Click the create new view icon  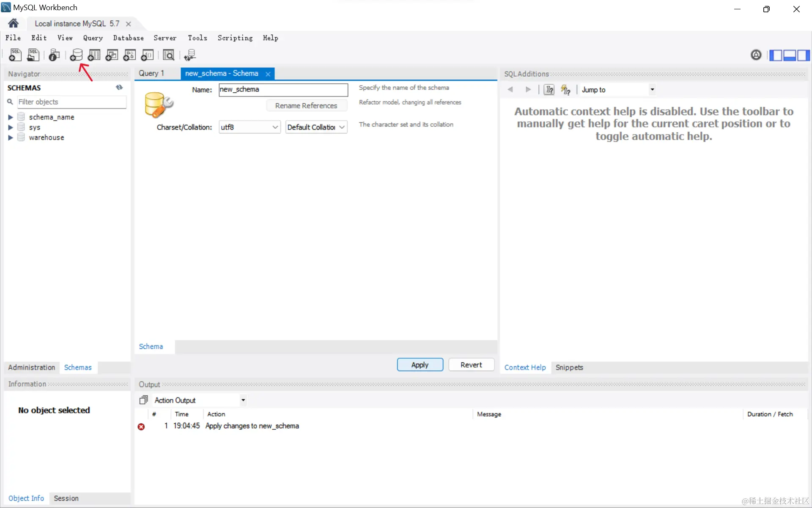point(112,55)
